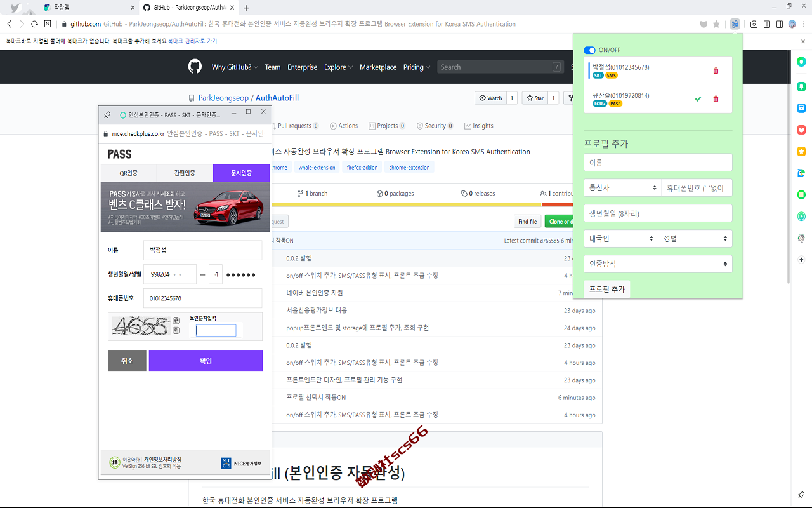Delete the 유산슬 profile with trash icon
The width and height of the screenshot is (812, 508).
[716, 99]
